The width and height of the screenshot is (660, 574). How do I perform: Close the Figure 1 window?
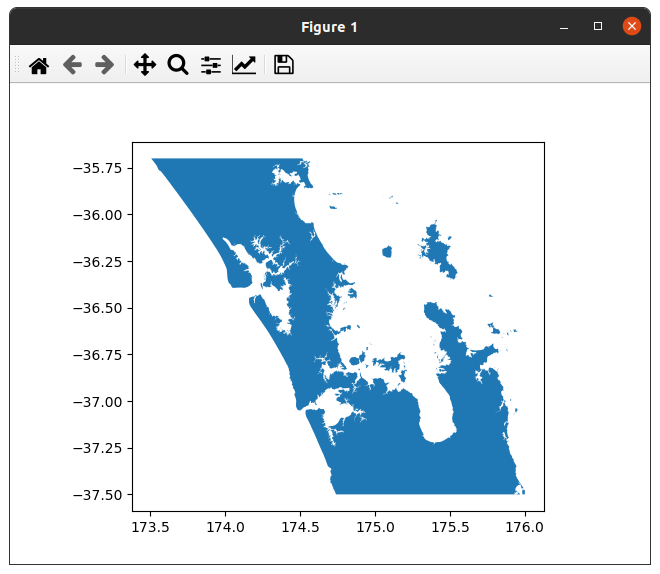pos(632,26)
